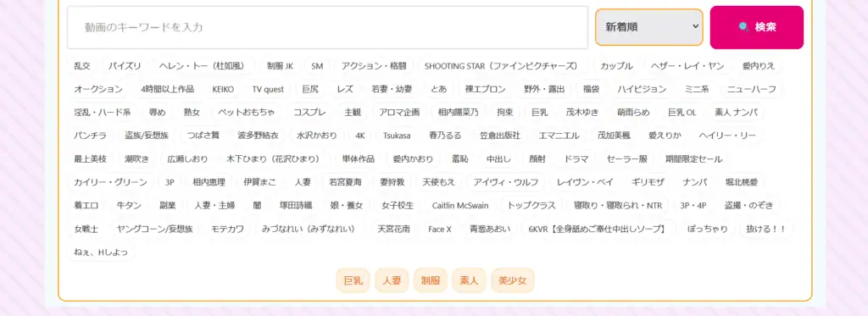Choose the Face X tag
Viewport: 868px width, 316px height.
point(440,229)
